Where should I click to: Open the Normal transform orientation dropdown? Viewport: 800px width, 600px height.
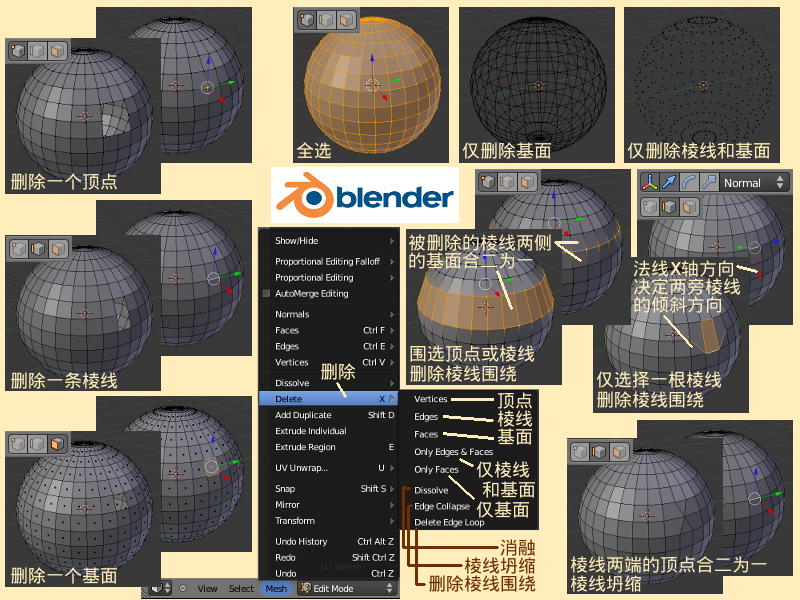(754, 183)
